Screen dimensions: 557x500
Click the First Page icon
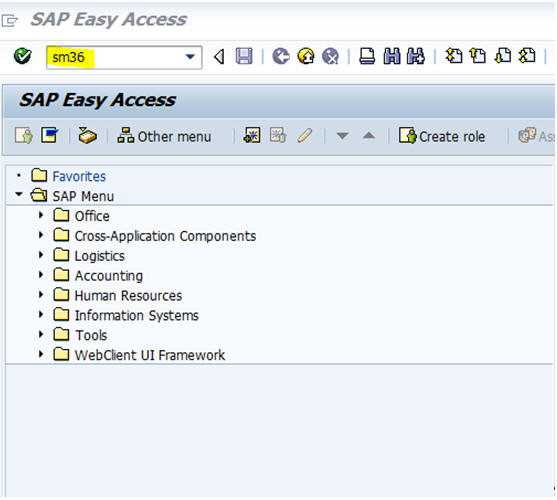click(454, 56)
